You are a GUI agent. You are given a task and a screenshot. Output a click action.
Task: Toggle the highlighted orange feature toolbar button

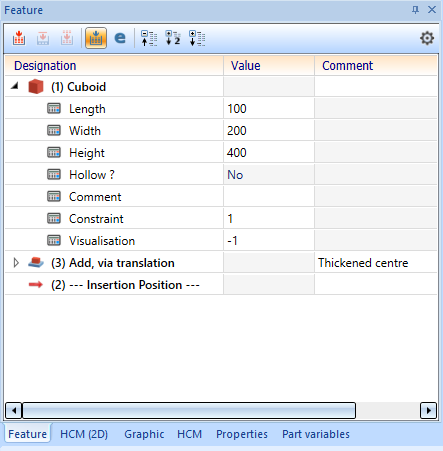coord(96,38)
